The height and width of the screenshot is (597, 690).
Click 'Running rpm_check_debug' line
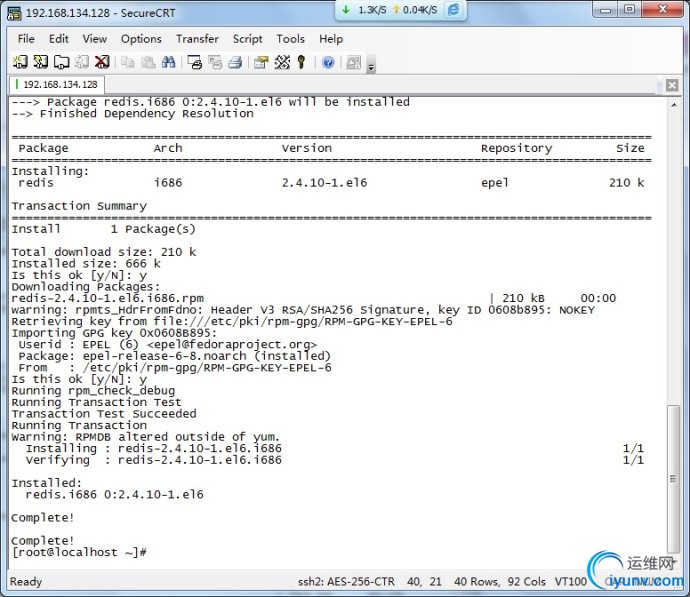[x=93, y=391]
